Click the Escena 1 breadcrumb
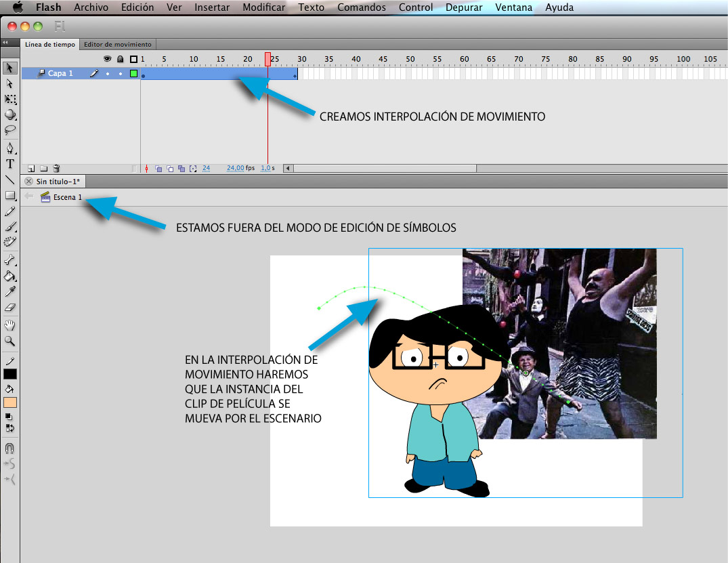The height and width of the screenshot is (563, 728). click(x=61, y=197)
